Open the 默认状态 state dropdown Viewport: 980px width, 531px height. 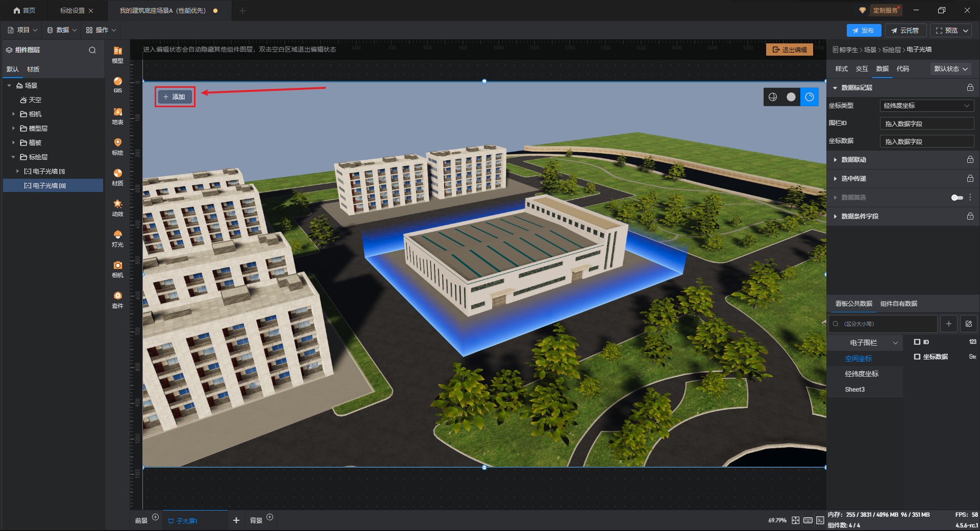tap(950, 69)
